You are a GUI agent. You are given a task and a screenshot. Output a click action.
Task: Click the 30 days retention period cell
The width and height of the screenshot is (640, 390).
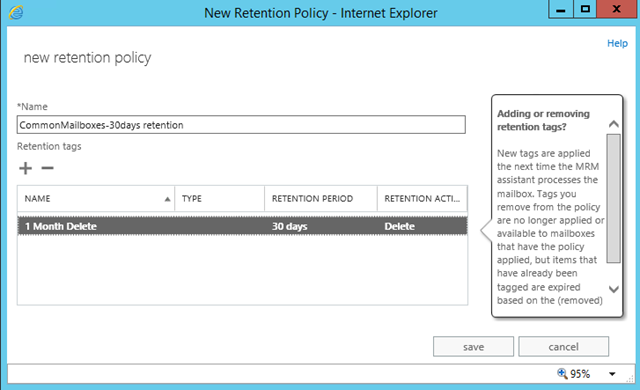pyautogui.click(x=290, y=226)
